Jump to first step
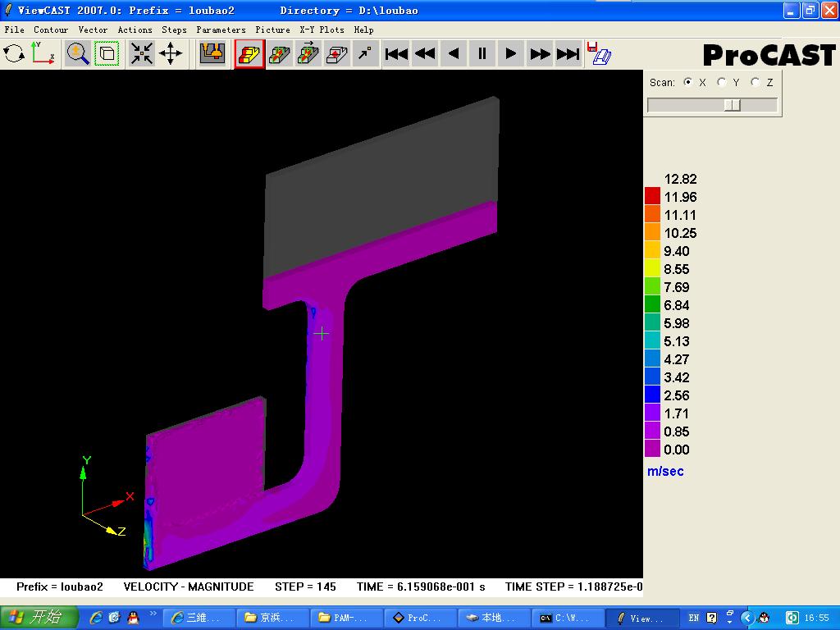The width and height of the screenshot is (840, 630). [396, 53]
